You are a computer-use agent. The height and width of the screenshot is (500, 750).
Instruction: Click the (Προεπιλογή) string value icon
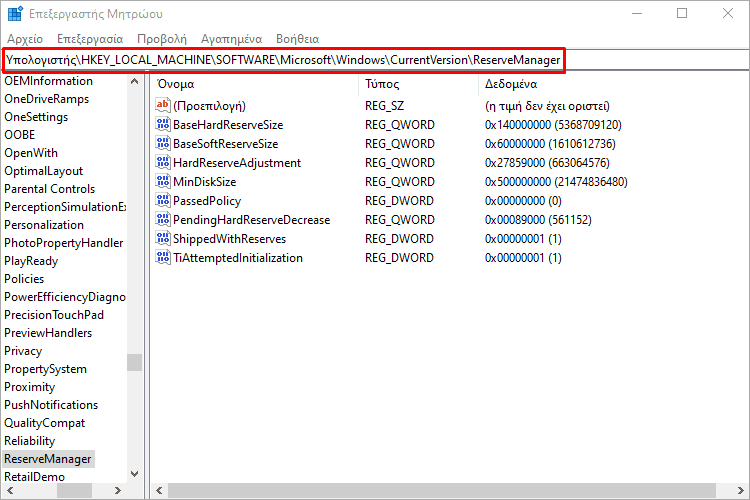pyautogui.click(x=163, y=105)
